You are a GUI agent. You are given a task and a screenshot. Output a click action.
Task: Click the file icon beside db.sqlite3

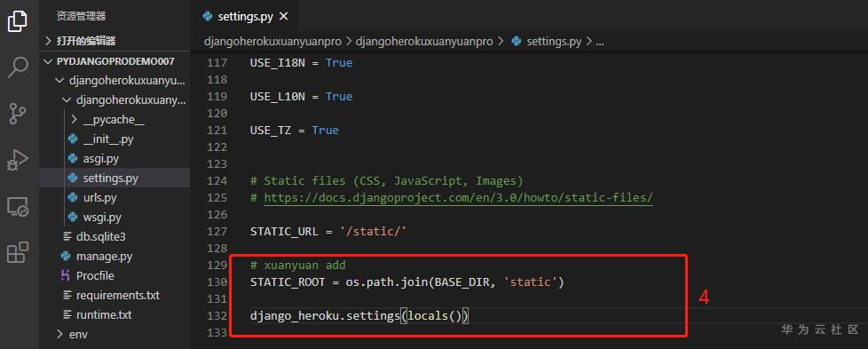pyautogui.click(x=67, y=236)
